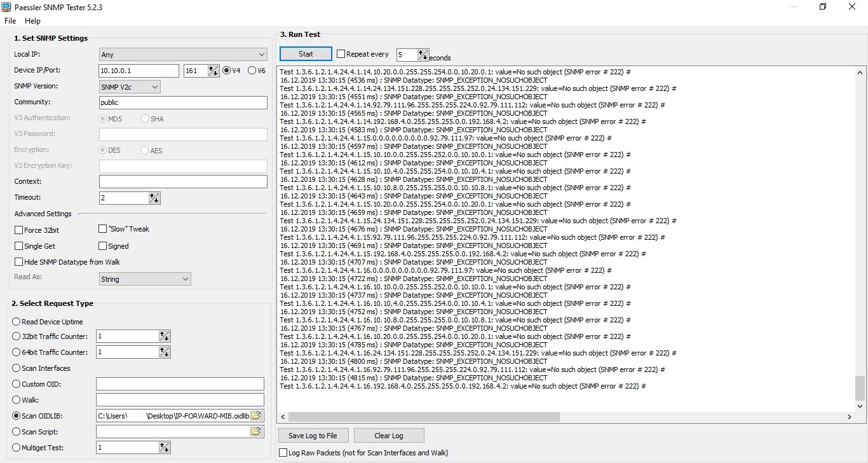Screen dimensions: 868x463
Task: Click the 32bit Traffic Counter value field
Action: 127,336
